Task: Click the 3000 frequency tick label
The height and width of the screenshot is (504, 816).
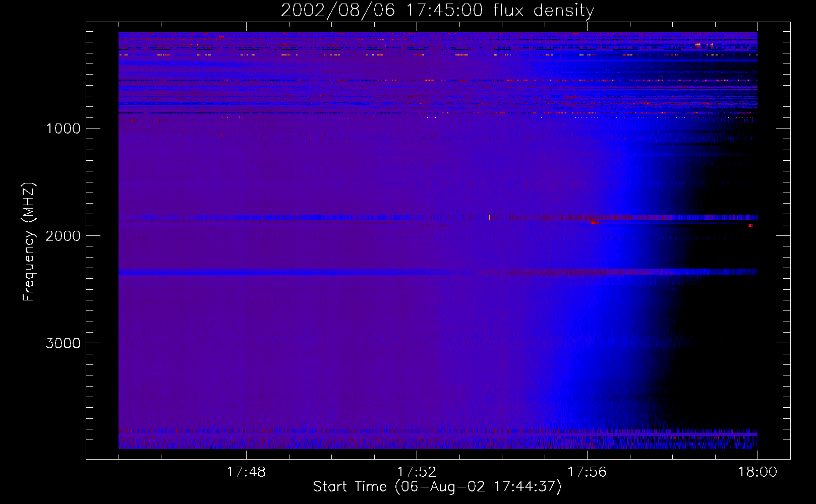Action: click(63, 343)
